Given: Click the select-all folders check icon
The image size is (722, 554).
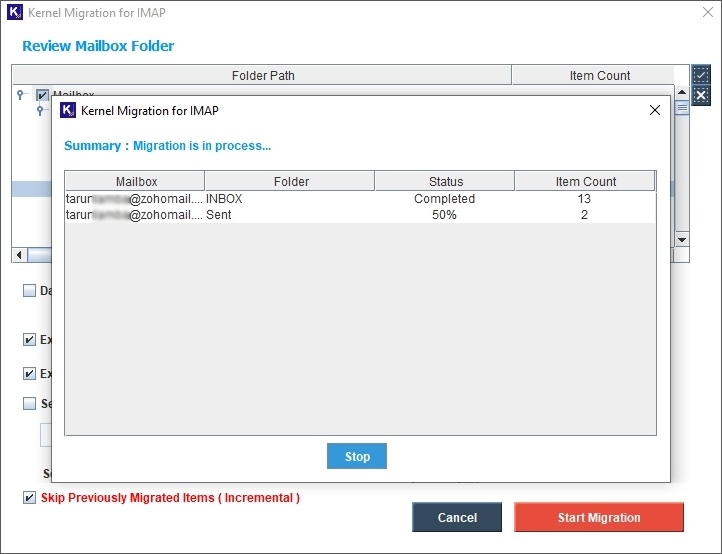Looking at the screenshot, I should tap(701, 75).
